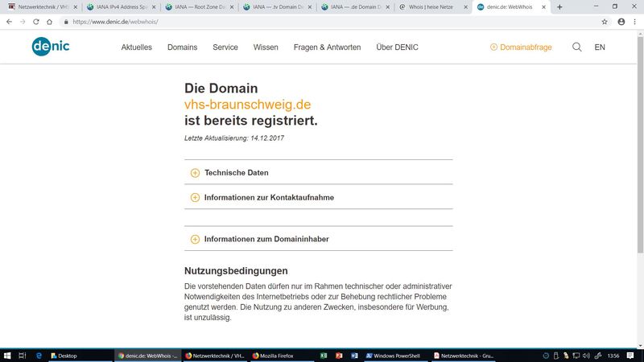The height and width of the screenshot is (362, 644).
Task: Open the site search magnifier icon
Action: (576, 47)
